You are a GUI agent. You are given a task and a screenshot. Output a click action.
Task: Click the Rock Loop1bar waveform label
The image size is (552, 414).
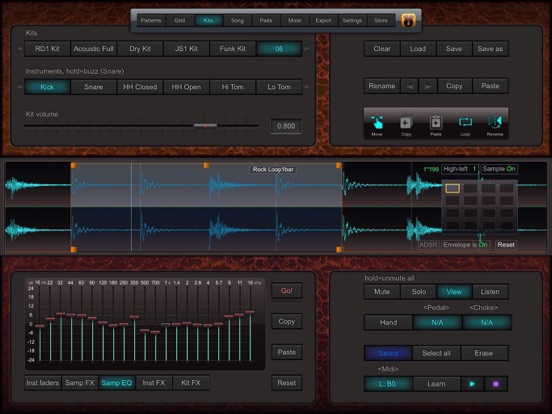(x=273, y=169)
